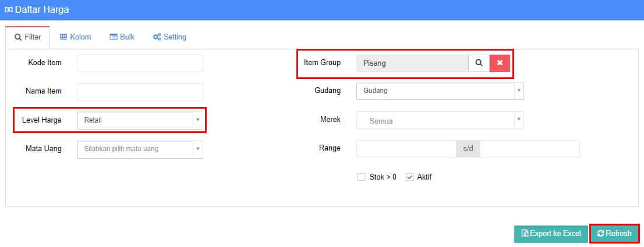The height and width of the screenshot is (247, 644).
Task: Click the gears icon on the Setting tab
Action: [x=157, y=37]
